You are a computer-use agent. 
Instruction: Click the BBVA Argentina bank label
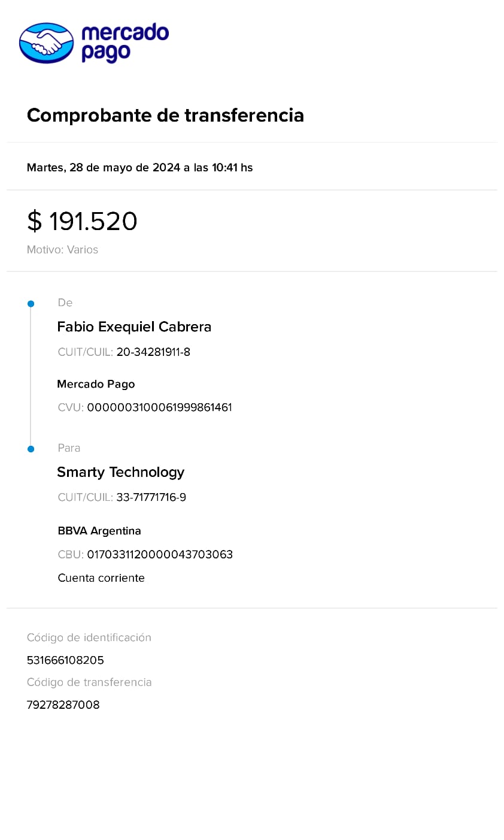point(99,531)
